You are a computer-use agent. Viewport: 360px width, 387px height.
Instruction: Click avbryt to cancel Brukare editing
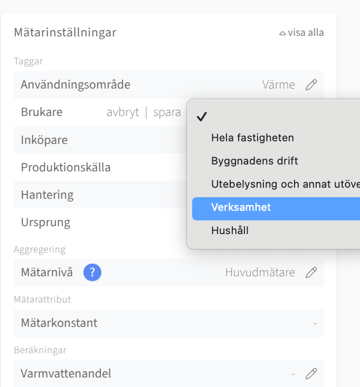click(x=122, y=112)
